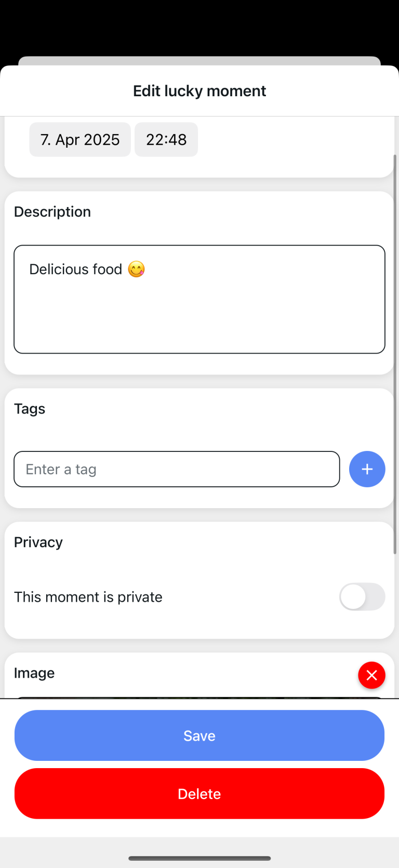Tap the home indicator bar at the bottom
This screenshot has height=868, width=399.
[x=199, y=858]
